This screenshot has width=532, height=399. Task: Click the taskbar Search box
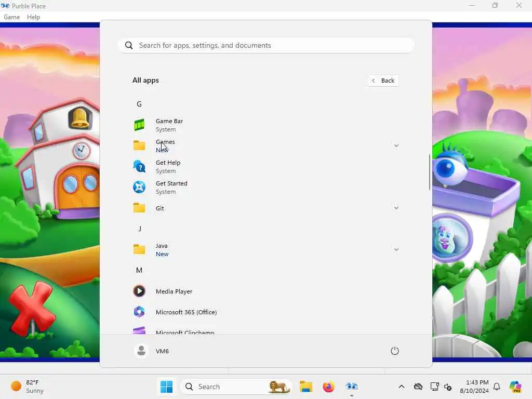tap(236, 387)
